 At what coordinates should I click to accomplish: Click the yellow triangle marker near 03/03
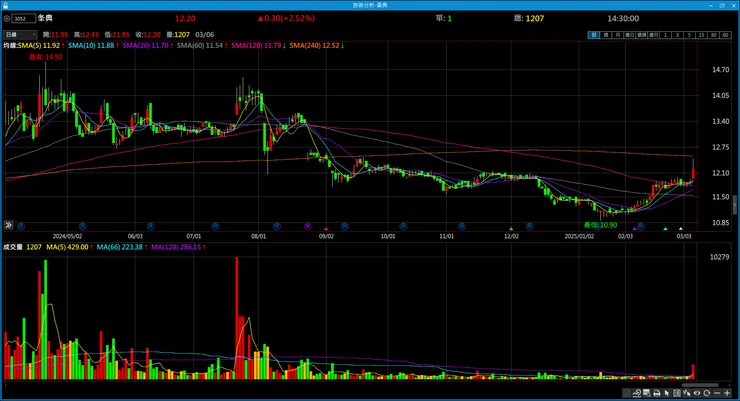tap(681, 229)
